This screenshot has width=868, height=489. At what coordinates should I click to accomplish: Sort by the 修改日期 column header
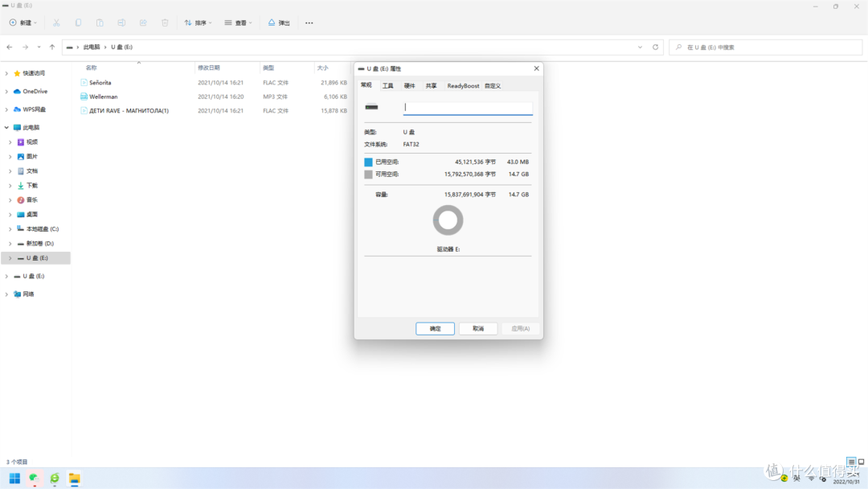click(x=209, y=68)
